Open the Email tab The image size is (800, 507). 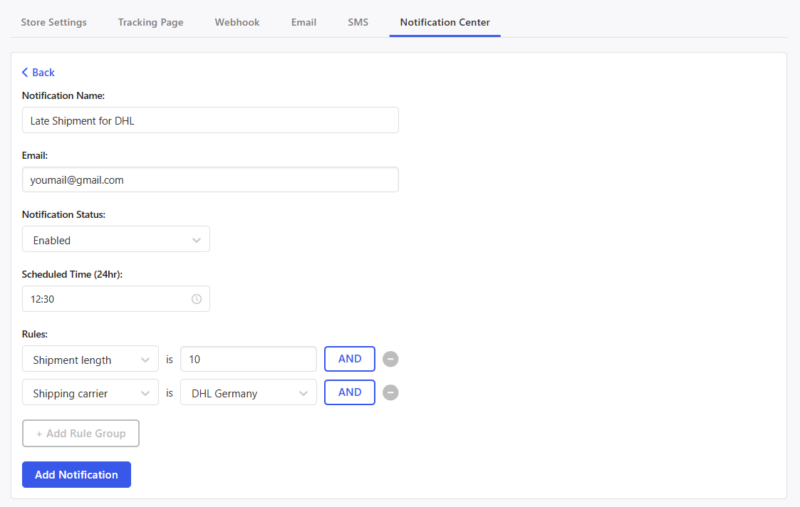(304, 22)
